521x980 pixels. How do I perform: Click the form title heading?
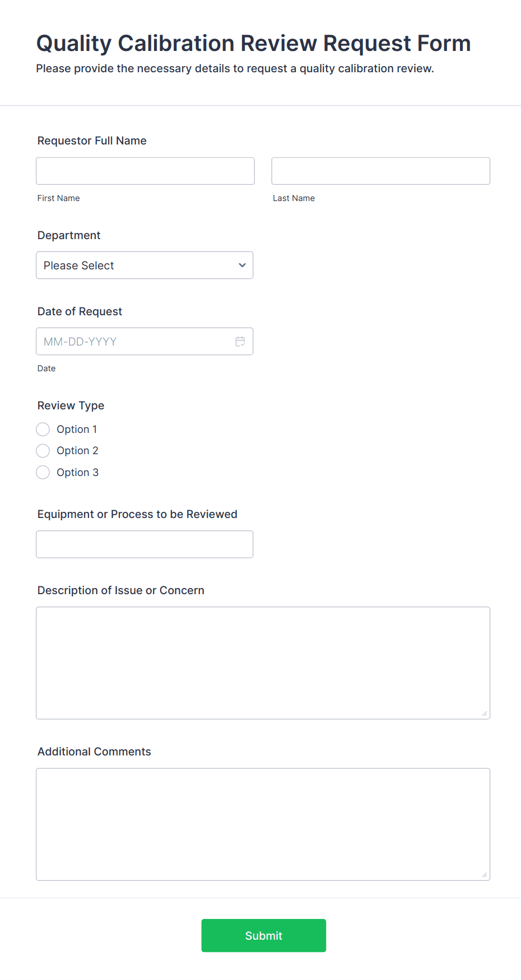[x=253, y=43]
